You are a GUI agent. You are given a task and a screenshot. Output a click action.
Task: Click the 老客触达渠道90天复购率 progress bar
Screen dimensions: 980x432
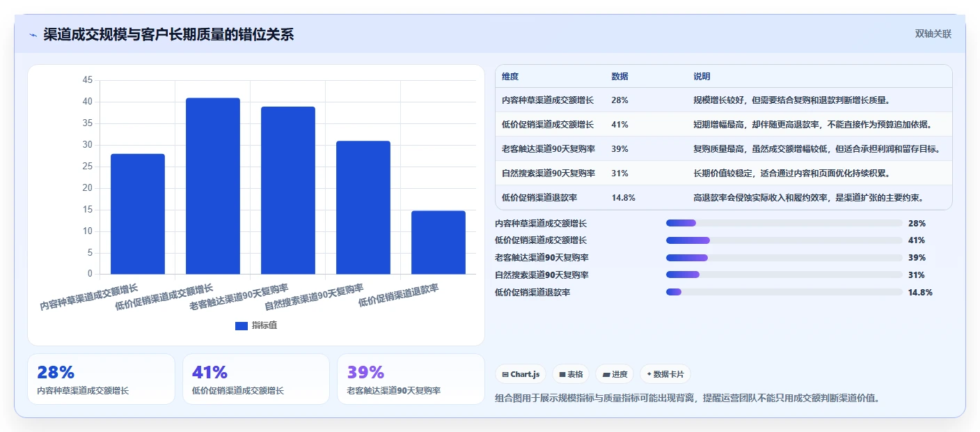pos(784,258)
